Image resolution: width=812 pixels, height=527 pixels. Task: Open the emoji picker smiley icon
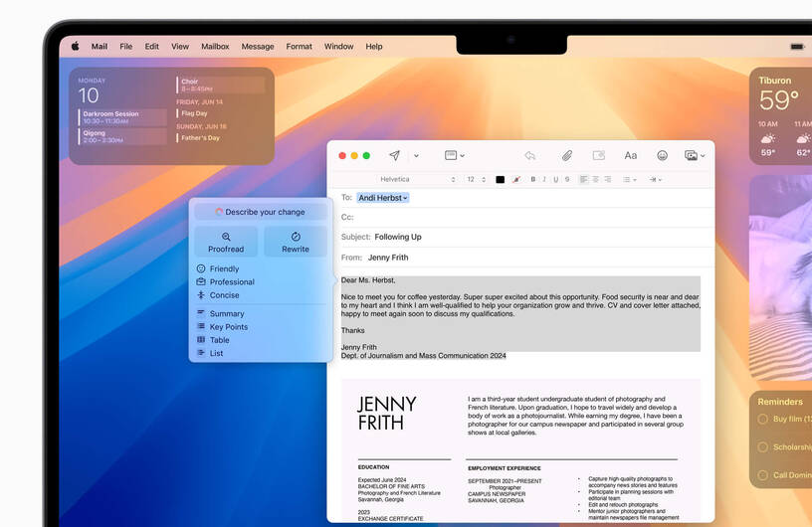point(662,155)
